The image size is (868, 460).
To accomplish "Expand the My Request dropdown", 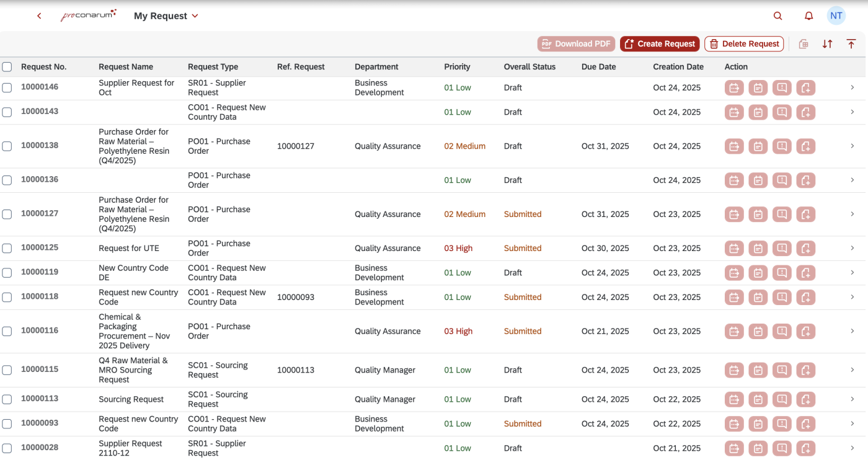I will pos(195,16).
